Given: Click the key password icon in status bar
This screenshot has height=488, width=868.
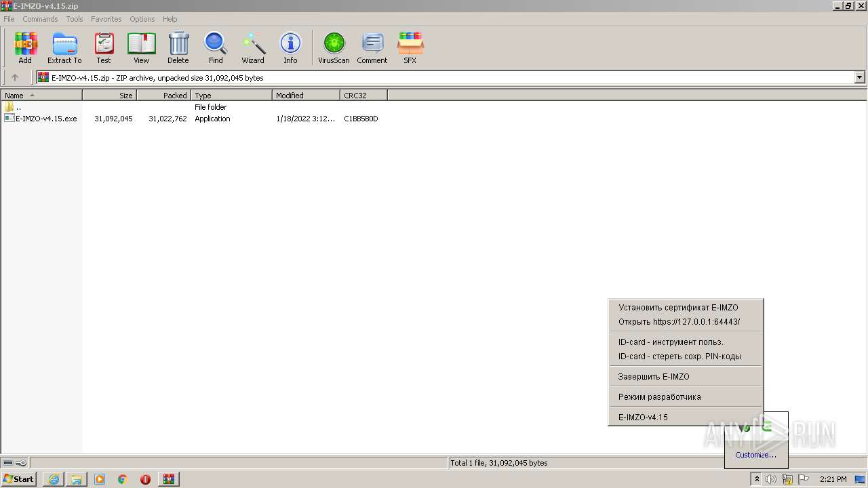Looking at the screenshot, I should 21,463.
